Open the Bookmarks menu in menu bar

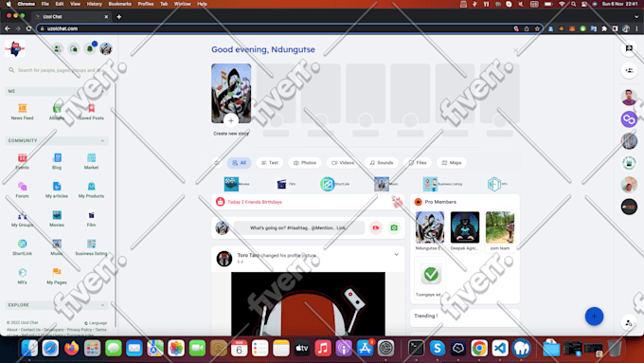click(120, 4)
